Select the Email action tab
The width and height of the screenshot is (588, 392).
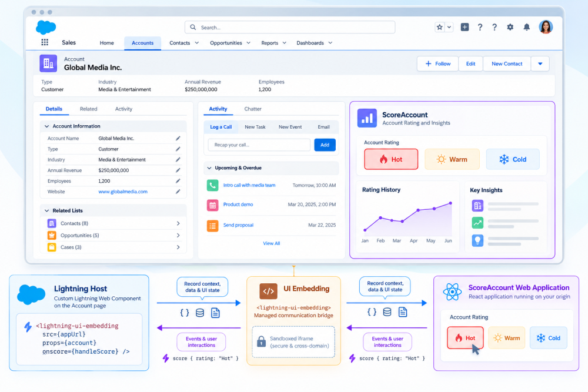click(323, 127)
